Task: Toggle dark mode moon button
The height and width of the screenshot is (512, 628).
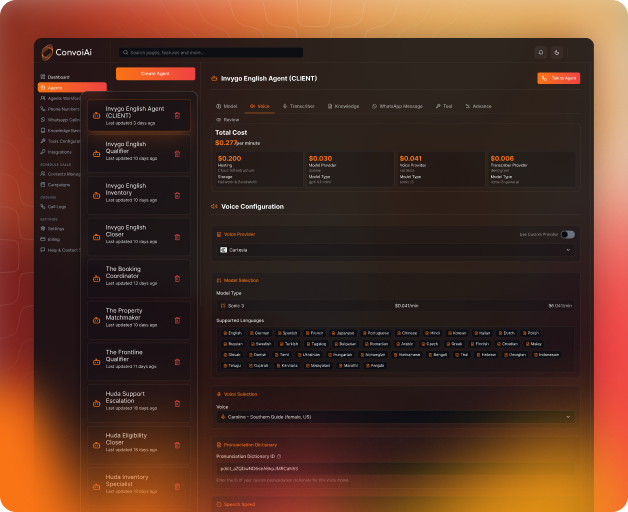Action: [557, 52]
